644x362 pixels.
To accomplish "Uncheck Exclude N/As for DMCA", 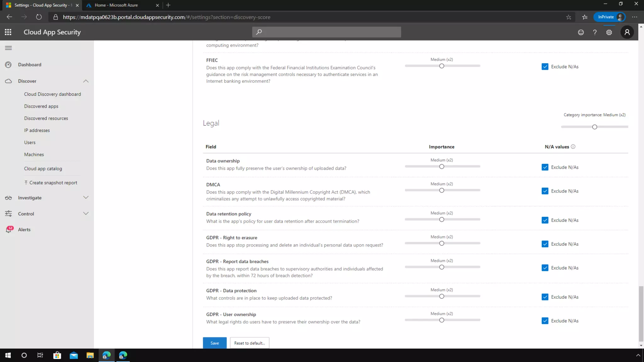I will click(545, 191).
